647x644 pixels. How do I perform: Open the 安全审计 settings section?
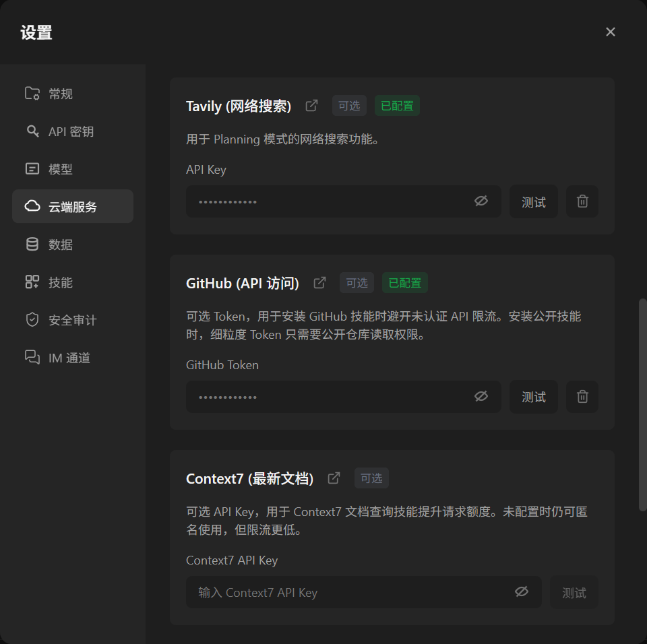click(x=73, y=320)
